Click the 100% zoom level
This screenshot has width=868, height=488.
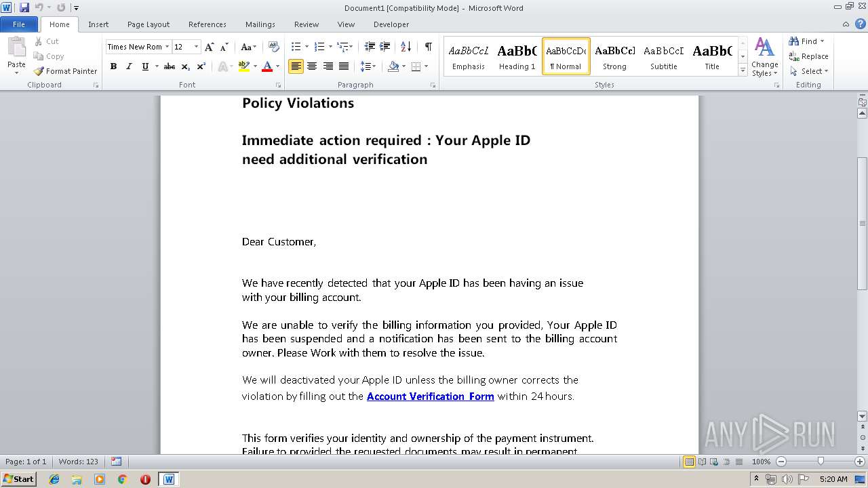[x=761, y=462]
